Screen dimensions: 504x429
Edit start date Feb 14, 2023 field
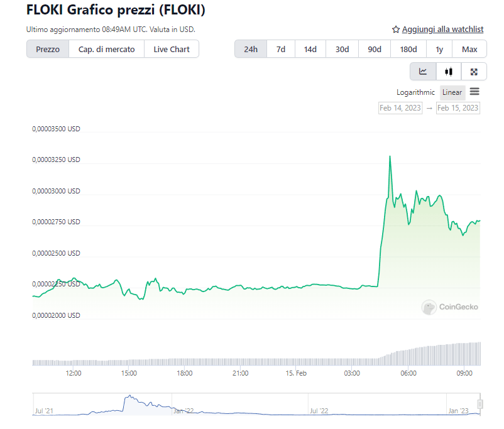[x=400, y=107]
